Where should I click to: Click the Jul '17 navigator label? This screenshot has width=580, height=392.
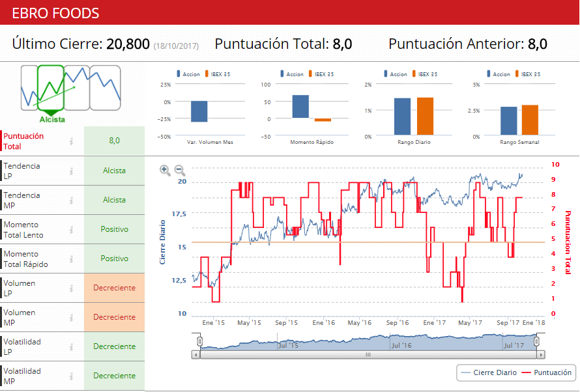[x=514, y=346]
